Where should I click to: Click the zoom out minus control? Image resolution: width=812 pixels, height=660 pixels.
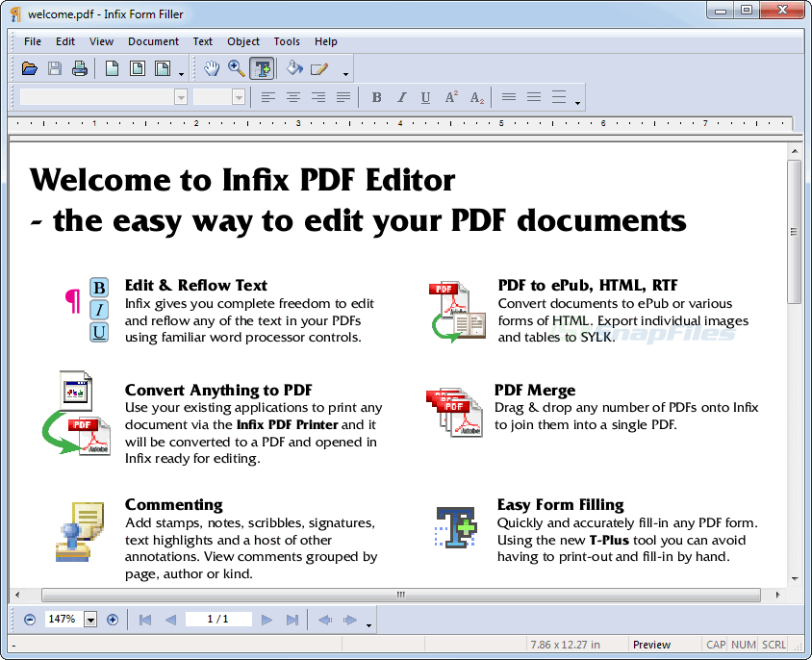(x=29, y=619)
